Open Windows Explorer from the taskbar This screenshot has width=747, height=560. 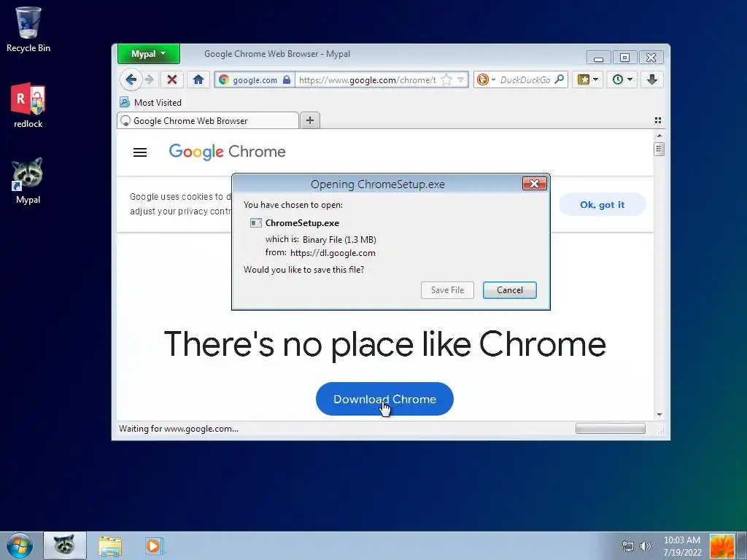pyautogui.click(x=110, y=546)
